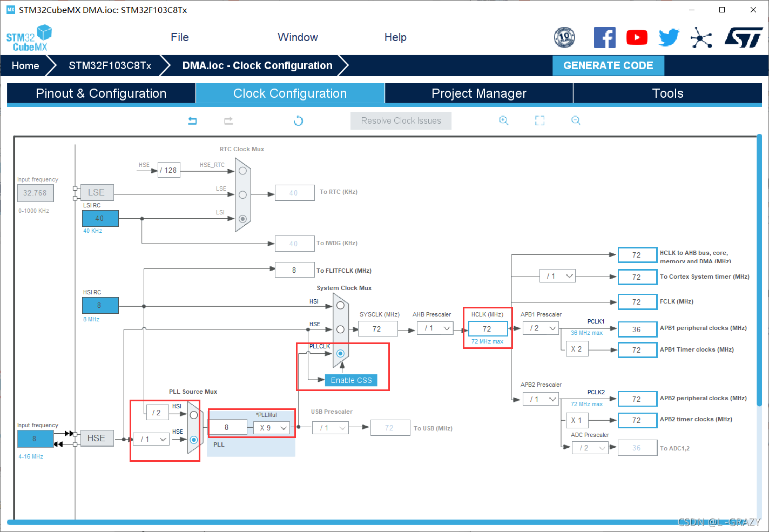This screenshot has width=769, height=532.
Task: Go to Home breadcrumb
Action: click(25, 65)
